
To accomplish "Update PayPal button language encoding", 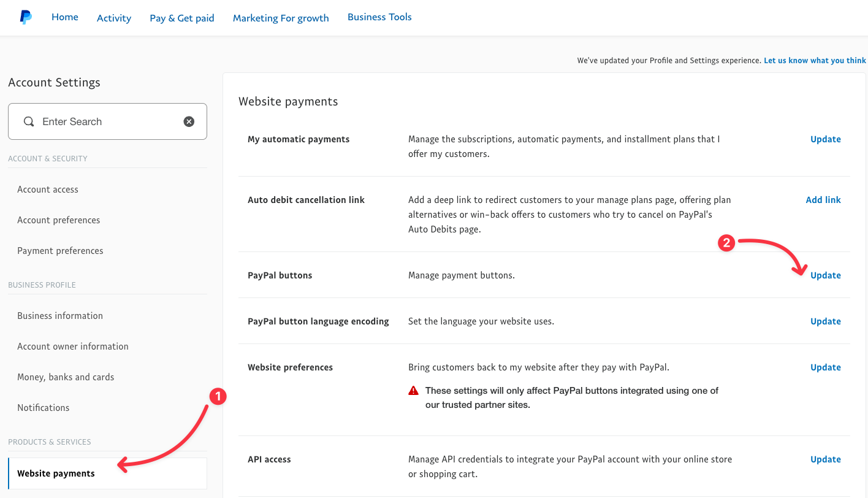I will (x=826, y=321).
